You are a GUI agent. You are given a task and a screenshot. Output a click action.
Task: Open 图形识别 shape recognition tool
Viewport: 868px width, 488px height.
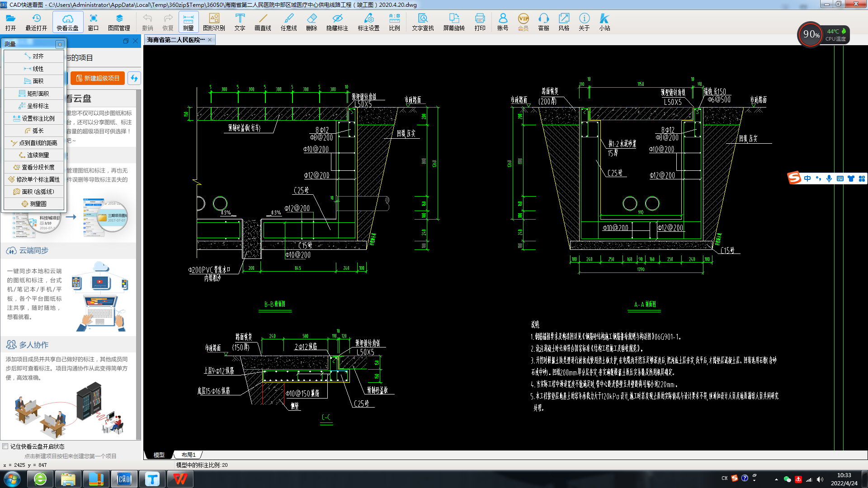coord(214,22)
